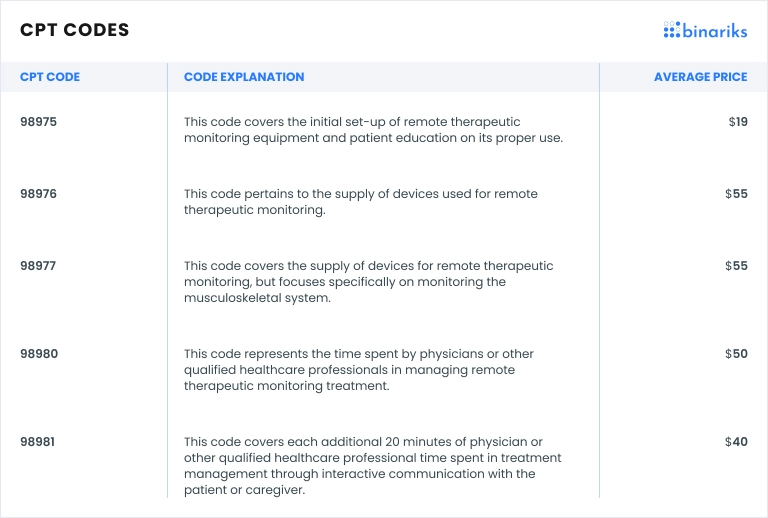The width and height of the screenshot is (768, 518).
Task: Select the CPT CODE column header
Action: tap(50, 77)
